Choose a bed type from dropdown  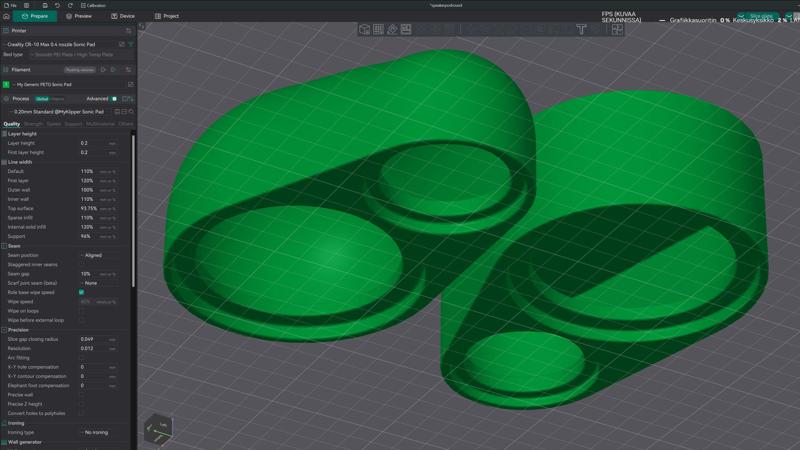click(x=79, y=55)
